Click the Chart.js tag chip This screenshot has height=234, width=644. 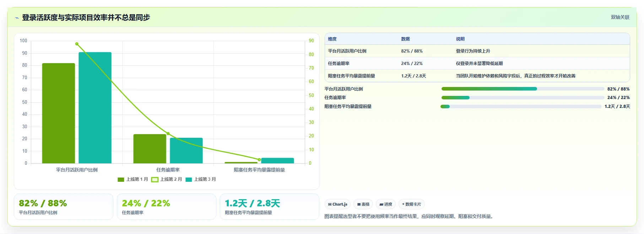click(337, 204)
